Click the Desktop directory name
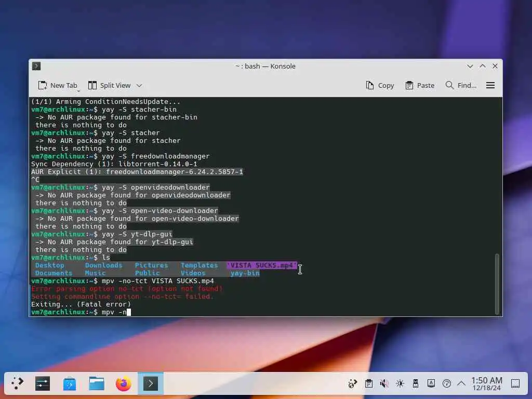The height and width of the screenshot is (399, 532). pyautogui.click(x=49, y=265)
